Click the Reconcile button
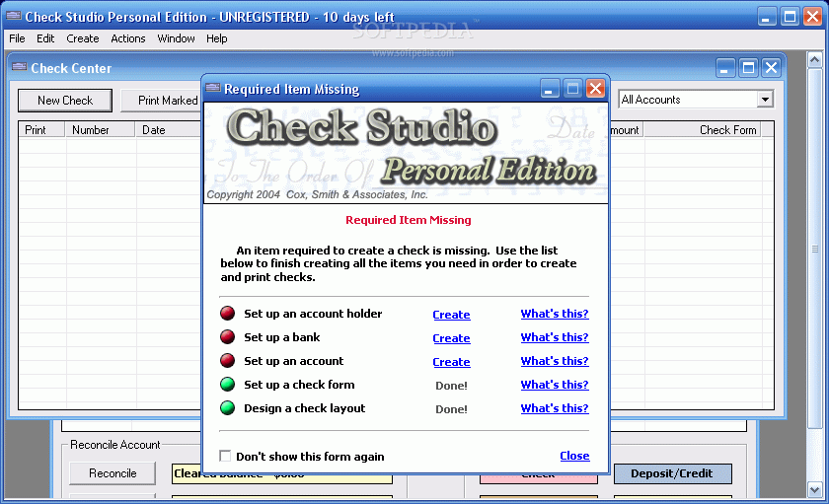Viewport: 829px width, 504px height. [113, 473]
